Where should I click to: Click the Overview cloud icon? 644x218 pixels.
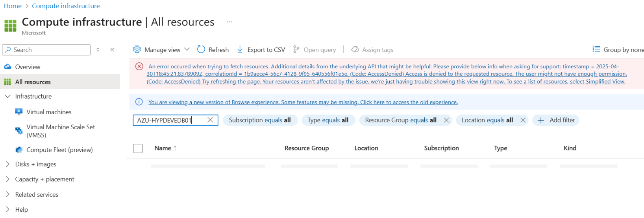[x=7, y=67]
